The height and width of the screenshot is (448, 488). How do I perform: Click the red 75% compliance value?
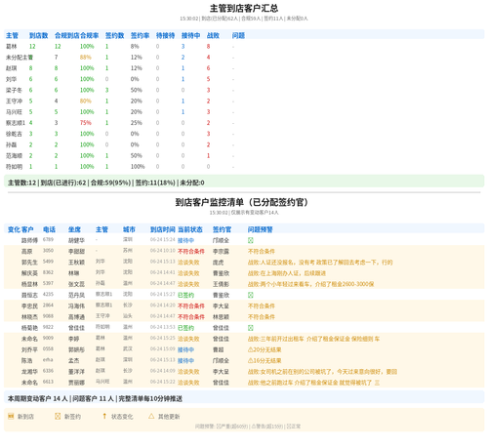pyautogui.click(x=86, y=123)
